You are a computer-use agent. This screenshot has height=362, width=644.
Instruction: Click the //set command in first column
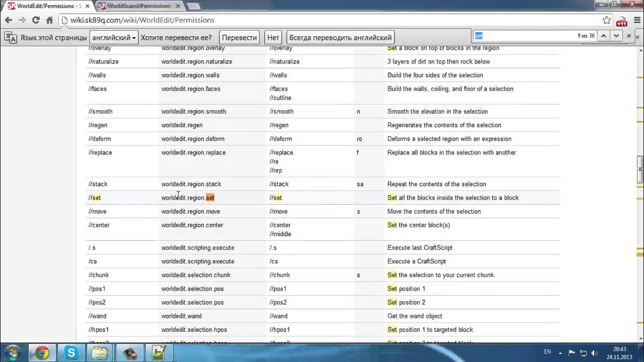[x=95, y=198]
